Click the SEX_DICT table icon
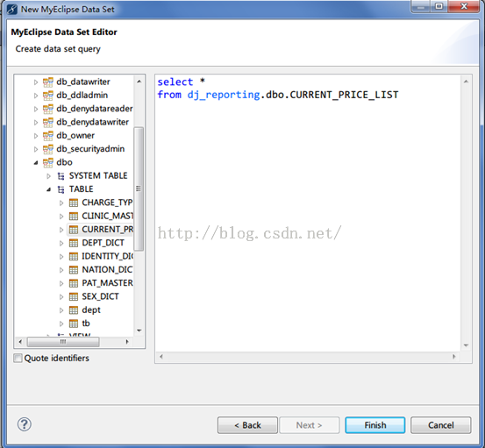Viewport: 485px width, 448px height. [x=74, y=297]
